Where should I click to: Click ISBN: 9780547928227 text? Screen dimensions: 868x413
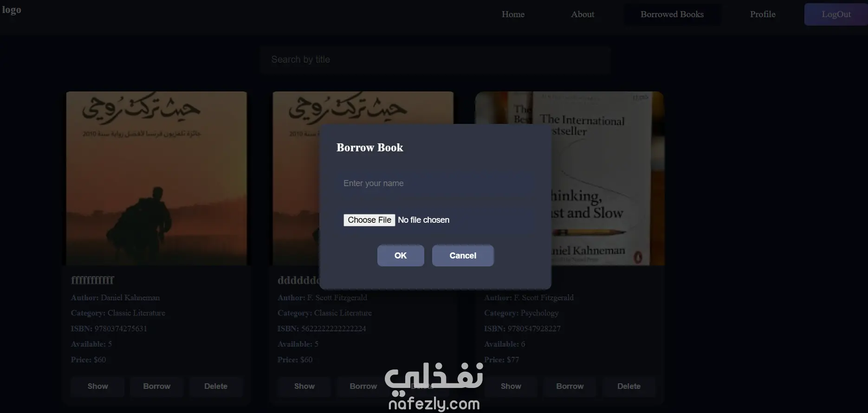coord(522,329)
